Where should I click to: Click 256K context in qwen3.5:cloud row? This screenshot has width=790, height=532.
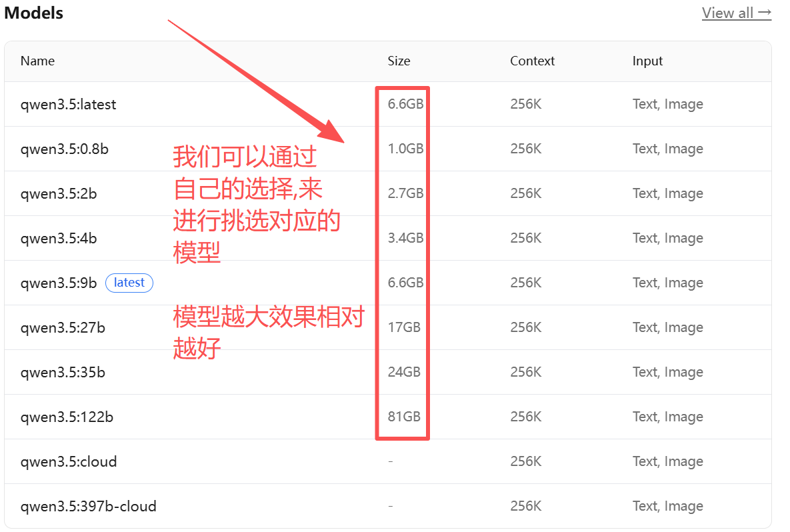(x=526, y=461)
